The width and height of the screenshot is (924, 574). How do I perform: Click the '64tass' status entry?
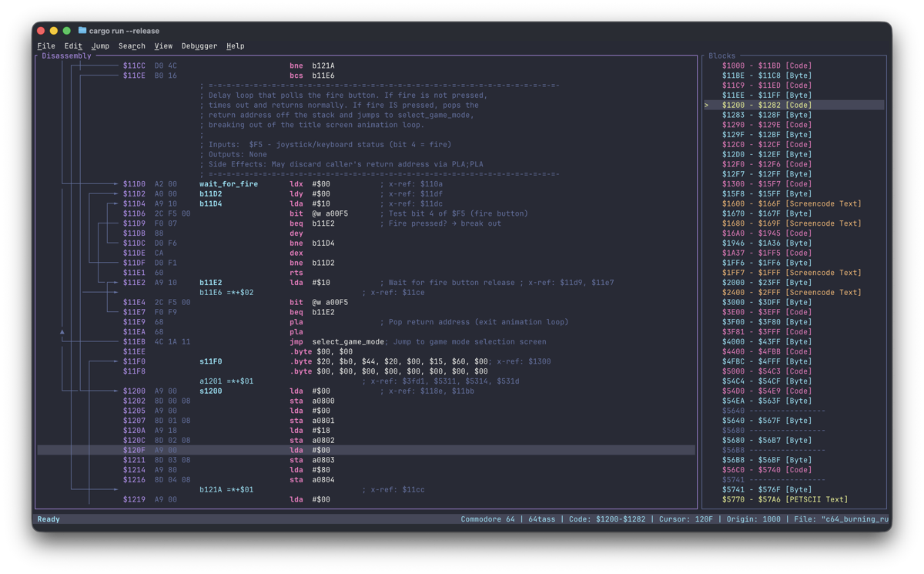542,519
